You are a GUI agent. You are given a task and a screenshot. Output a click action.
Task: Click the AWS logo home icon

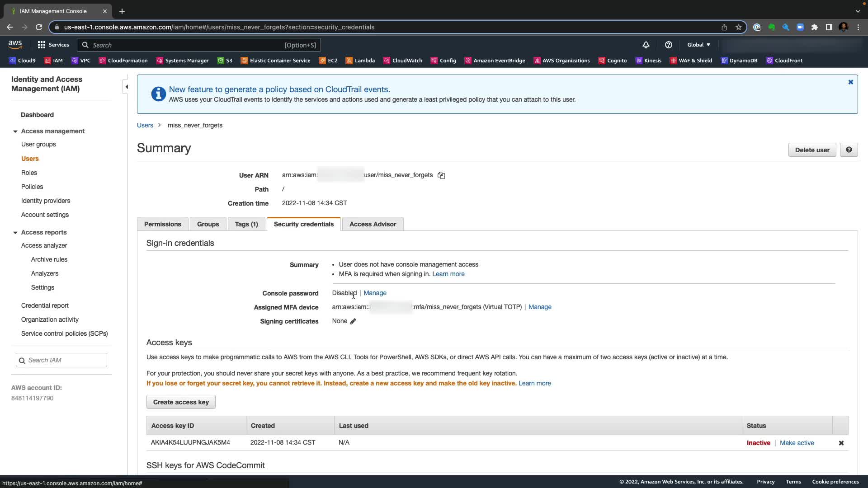(15, 44)
